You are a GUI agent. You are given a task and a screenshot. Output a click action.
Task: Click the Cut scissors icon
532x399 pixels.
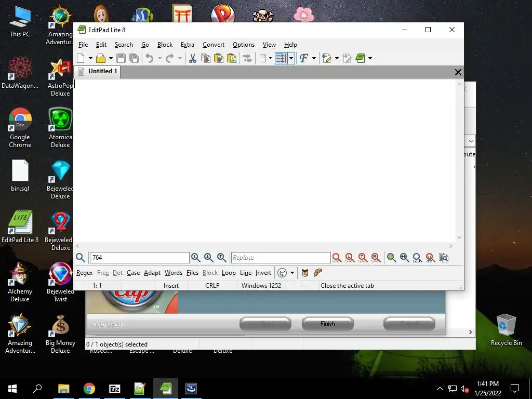click(193, 58)
